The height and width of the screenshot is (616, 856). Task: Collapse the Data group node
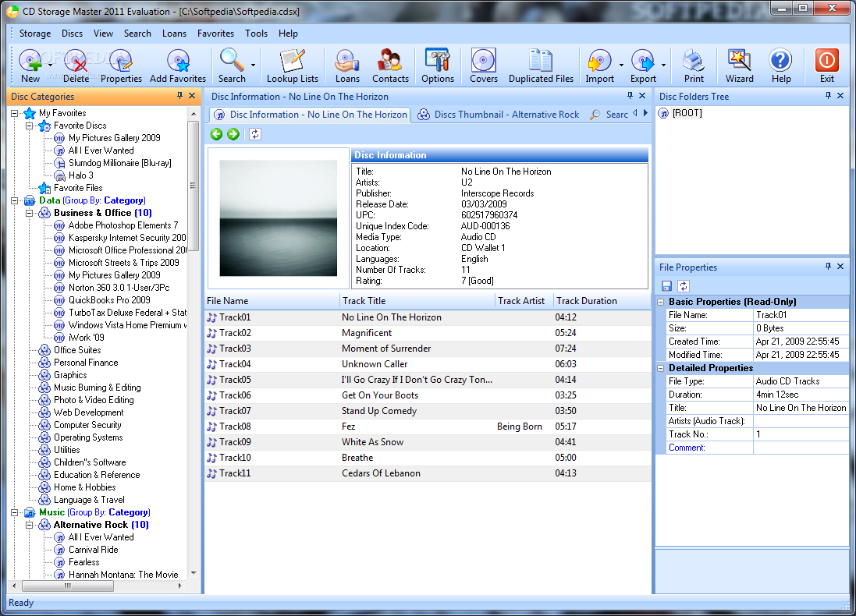(x=15, y=201)
